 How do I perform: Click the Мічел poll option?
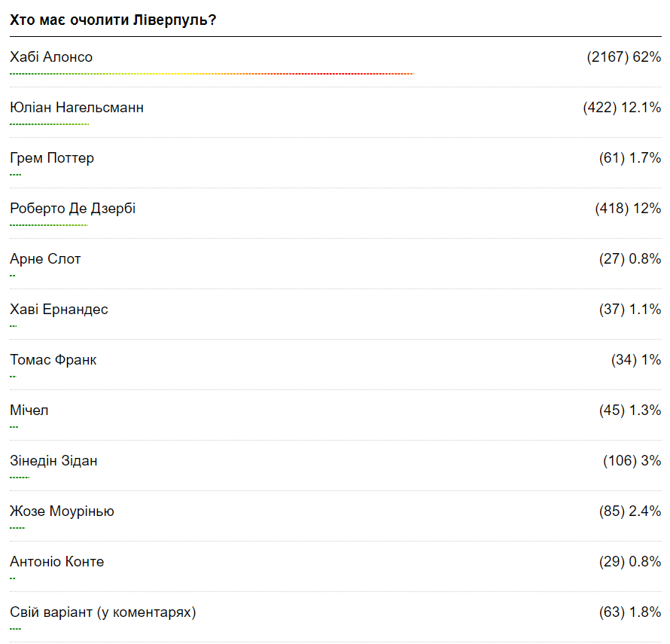tap(29, 411)
